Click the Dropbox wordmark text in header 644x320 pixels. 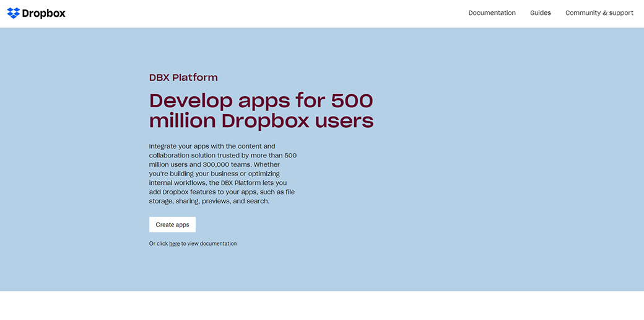click(43, 13)
